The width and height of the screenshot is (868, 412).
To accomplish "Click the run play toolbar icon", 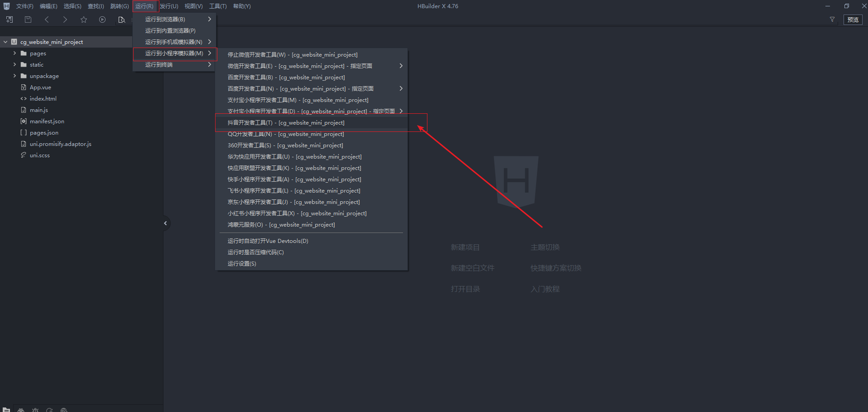I will coord(102,19).
